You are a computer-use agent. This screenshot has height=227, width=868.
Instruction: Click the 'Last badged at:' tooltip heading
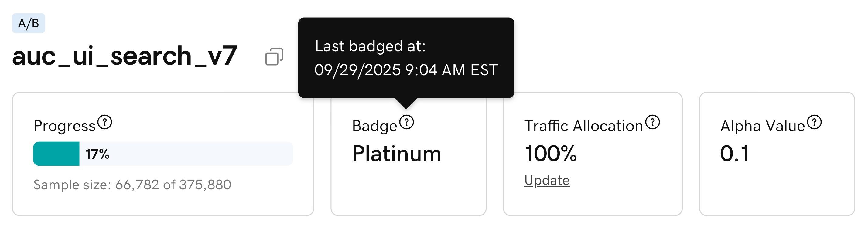[x=370, y=46]
